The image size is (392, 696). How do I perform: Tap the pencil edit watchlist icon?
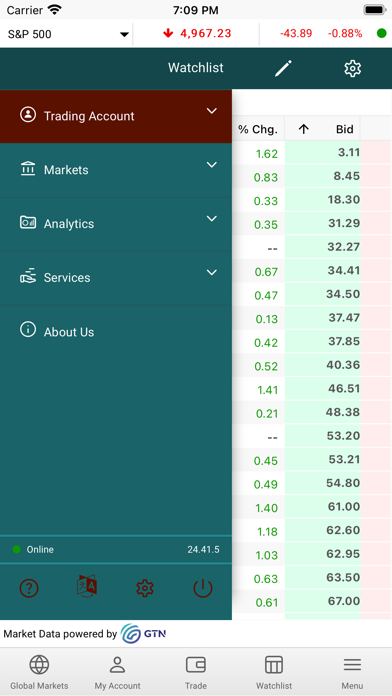[x=283, y=68]
